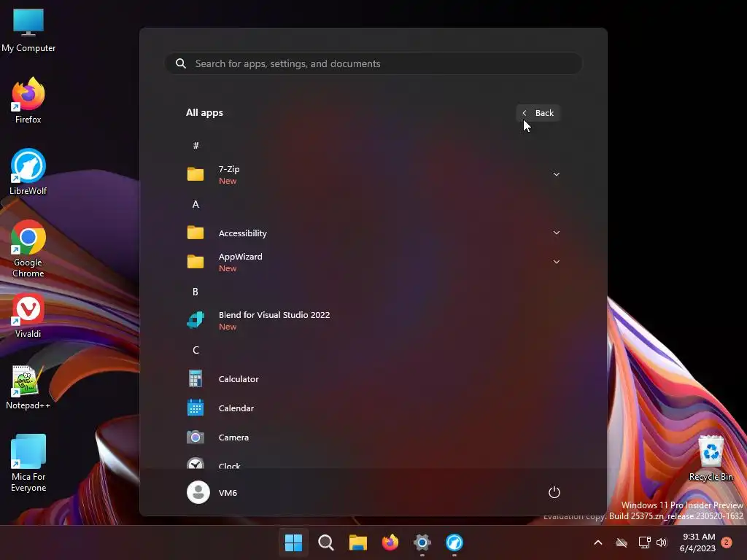Viewport: 747px width, 560px height.
Task: Open the clock showing 9:31 AM
Action: 698,542
